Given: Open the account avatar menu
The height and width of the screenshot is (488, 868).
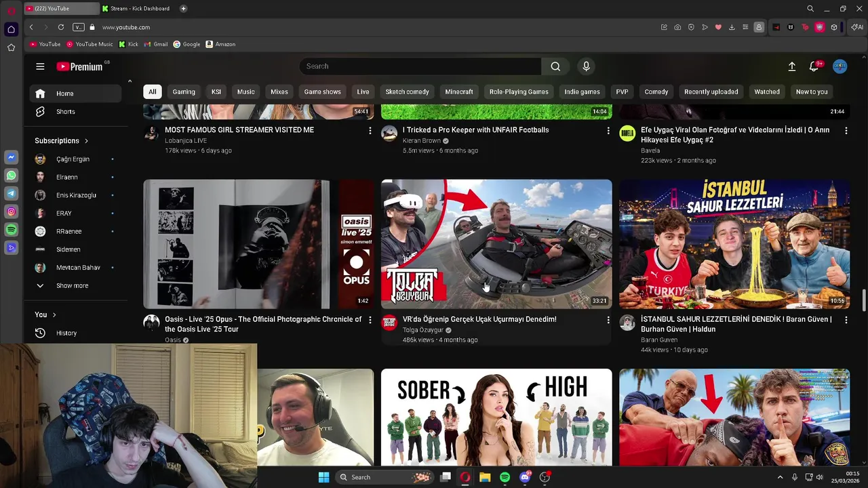Looking at the screenshot, I should point(840,66).
